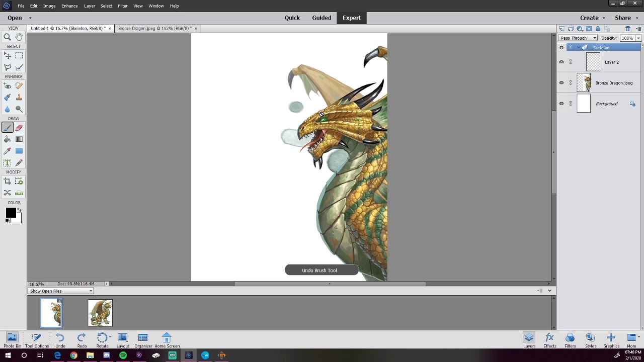Viewport: 644px width, 362px height.
Task: Select the Crop tool
Action: coord(8,182)
